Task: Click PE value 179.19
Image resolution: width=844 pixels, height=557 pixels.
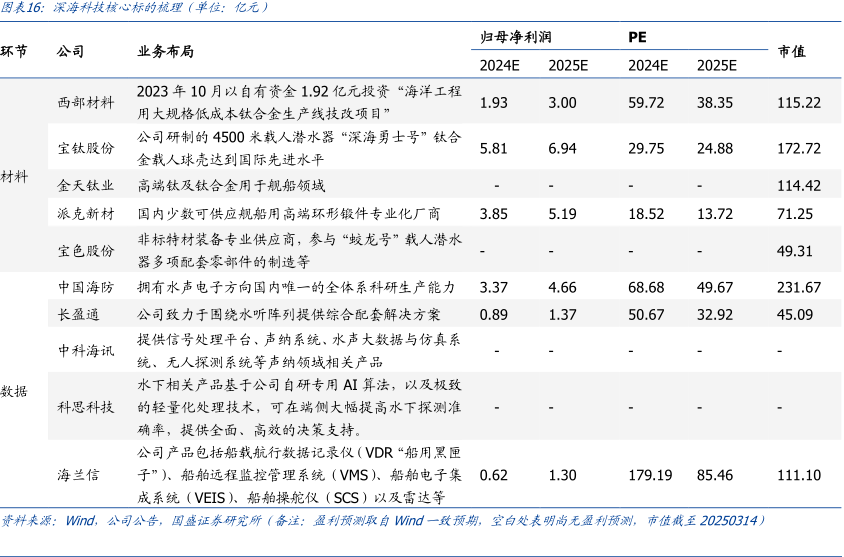Action: tap(650, 475)
